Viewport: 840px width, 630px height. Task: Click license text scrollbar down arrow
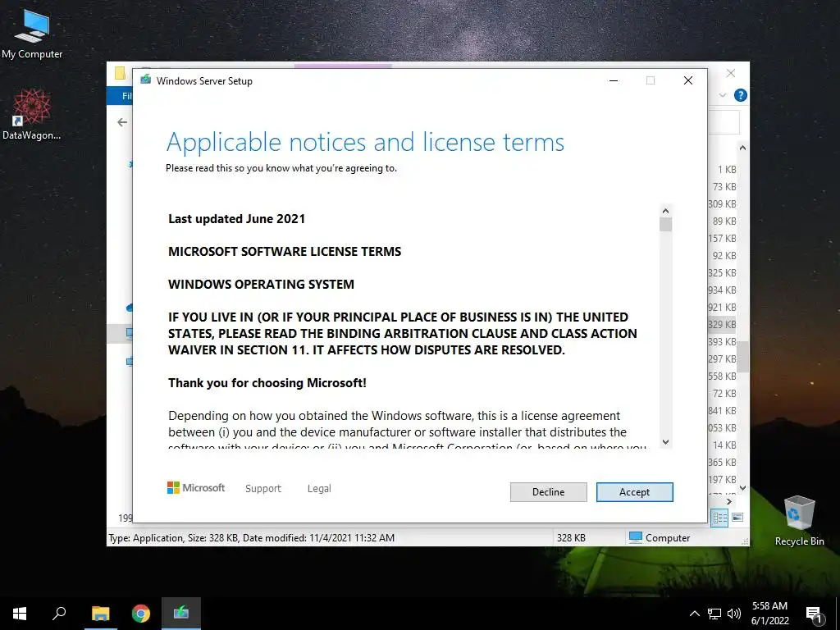[665, 442]
